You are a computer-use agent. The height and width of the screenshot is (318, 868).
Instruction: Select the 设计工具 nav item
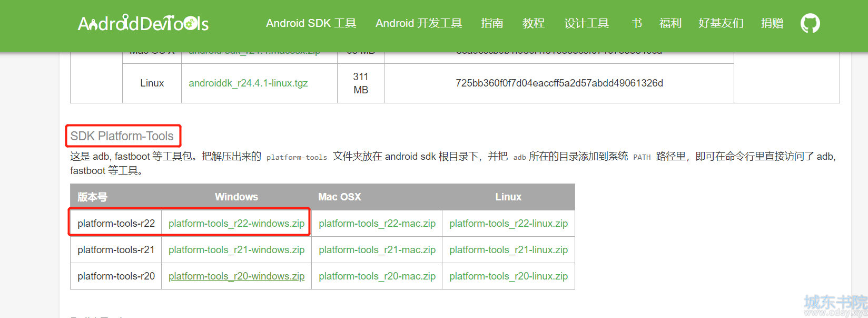point(586,23)
